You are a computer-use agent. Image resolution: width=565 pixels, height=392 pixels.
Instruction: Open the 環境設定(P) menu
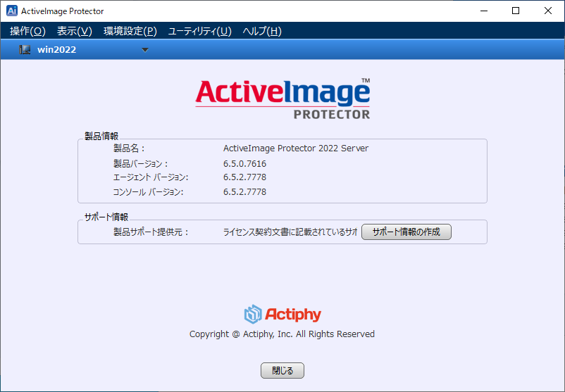tap(130, 31)
